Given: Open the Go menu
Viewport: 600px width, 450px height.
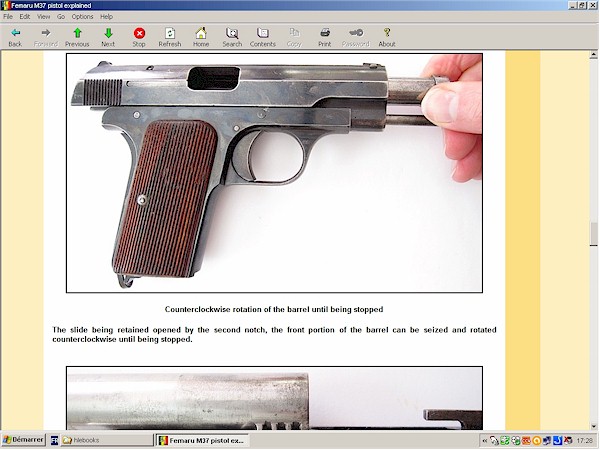Looking at the screenshot, I should click(x=61, y=17).
